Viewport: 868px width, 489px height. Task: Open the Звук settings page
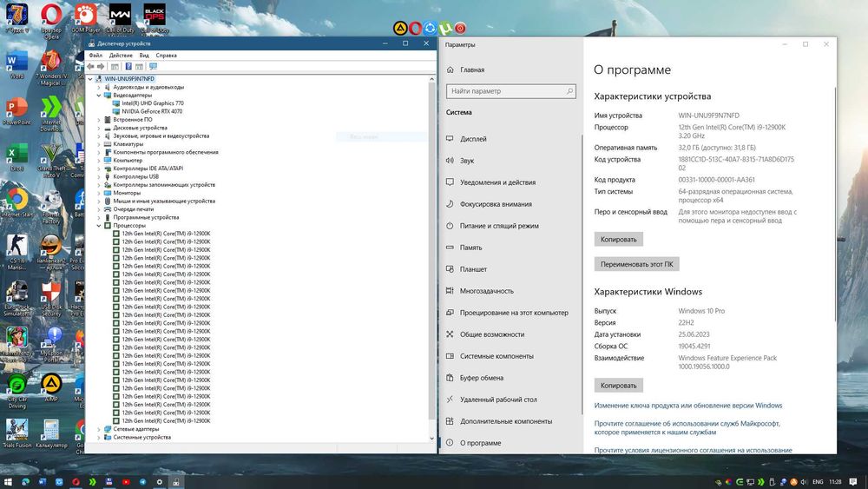coord(467,161)
